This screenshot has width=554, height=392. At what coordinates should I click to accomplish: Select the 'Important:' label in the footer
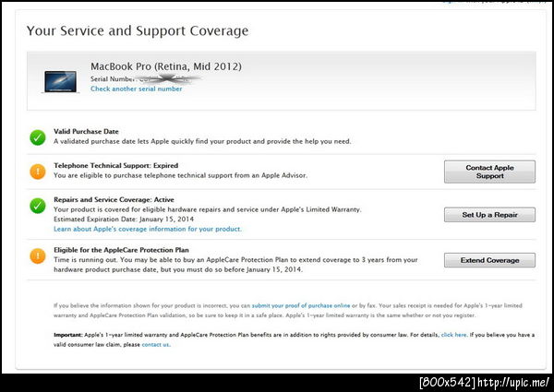tap(68, 335)
